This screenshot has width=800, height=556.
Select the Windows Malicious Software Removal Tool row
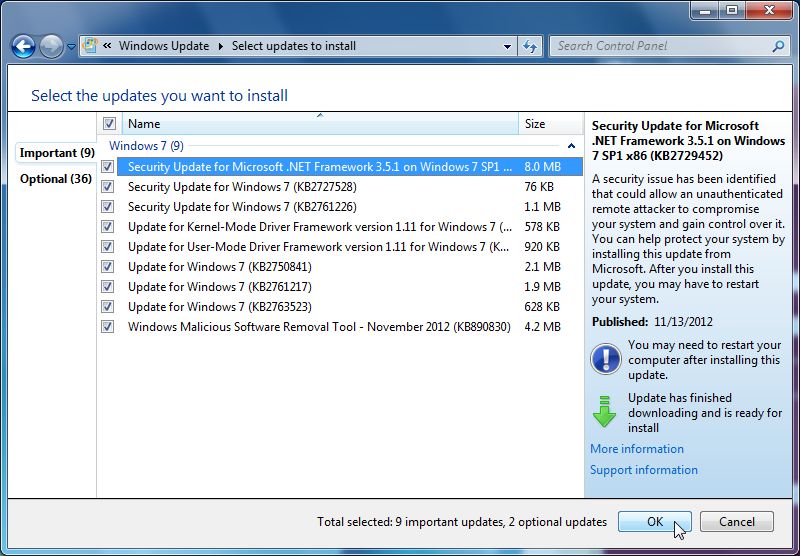pyautogui.click(x=349, y=326)
